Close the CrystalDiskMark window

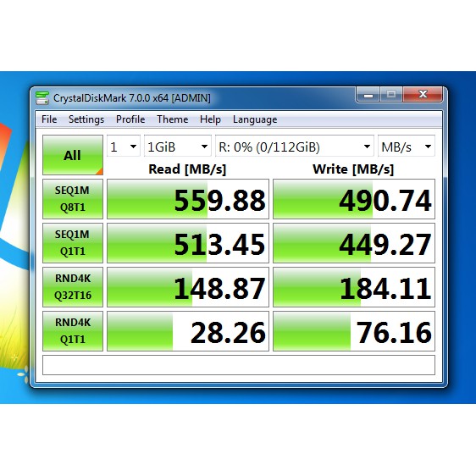(x=423, y=94)
